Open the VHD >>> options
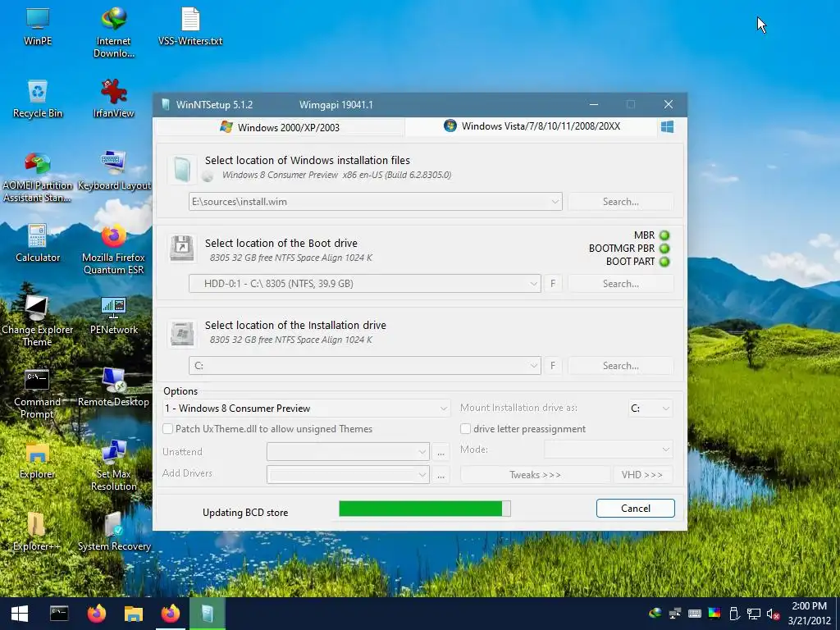 coord(641,475)
